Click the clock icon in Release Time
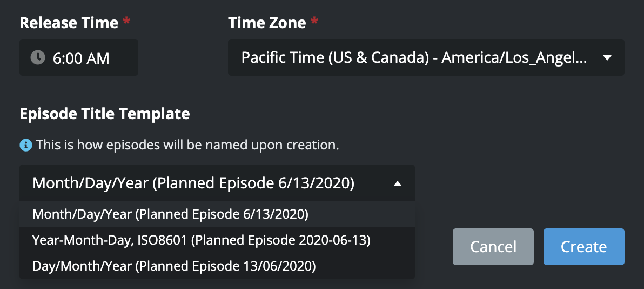Screen dimensions: 644x289 pos(37,57)
